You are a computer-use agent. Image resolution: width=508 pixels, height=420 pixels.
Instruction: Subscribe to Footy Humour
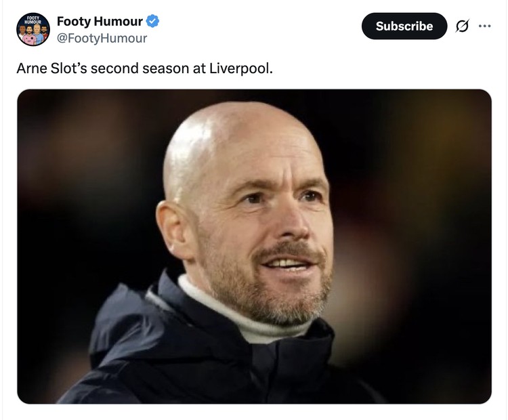[404, 26]
